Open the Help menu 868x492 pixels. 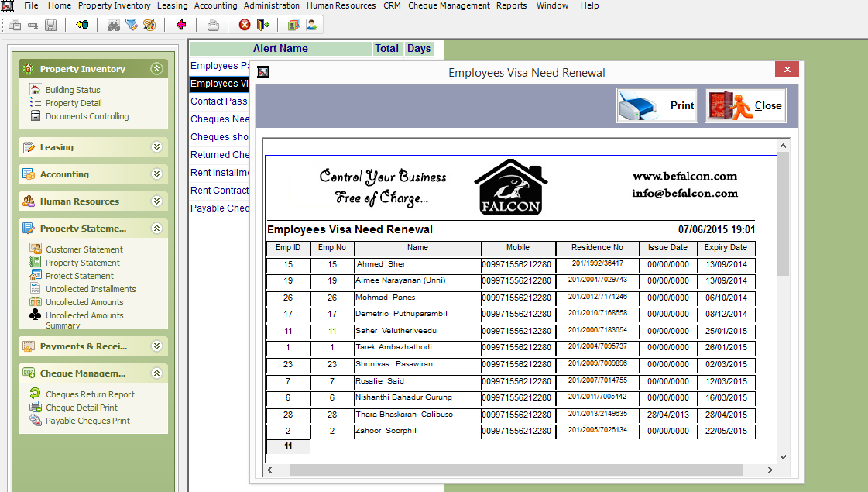(x=589, y=5)
